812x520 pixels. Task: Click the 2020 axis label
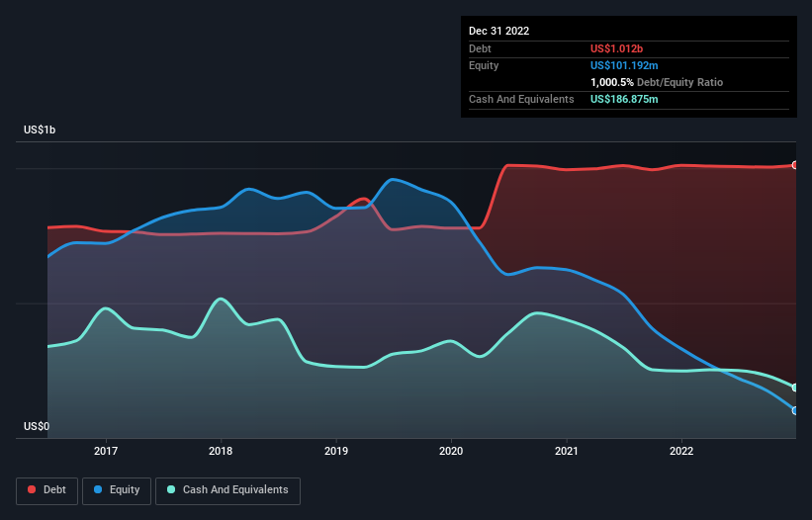click(451, 451)
